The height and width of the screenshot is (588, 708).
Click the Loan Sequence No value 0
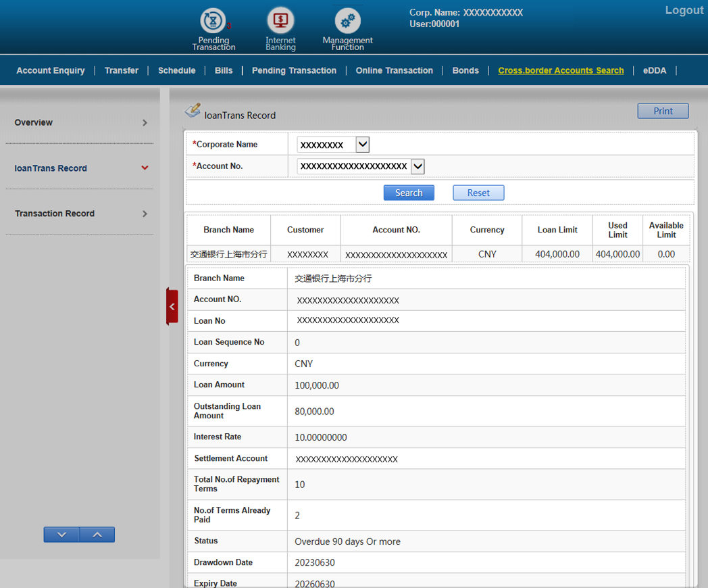click(297, 343)
